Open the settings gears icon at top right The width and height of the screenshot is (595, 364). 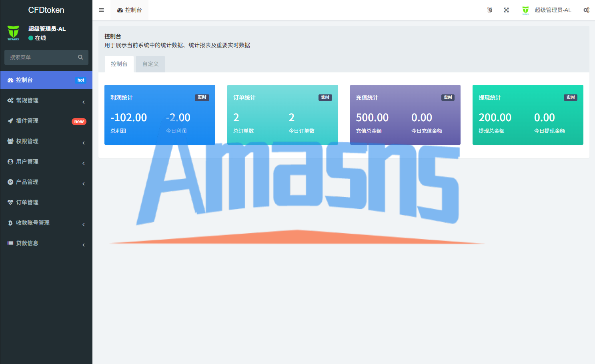point(586,10)
